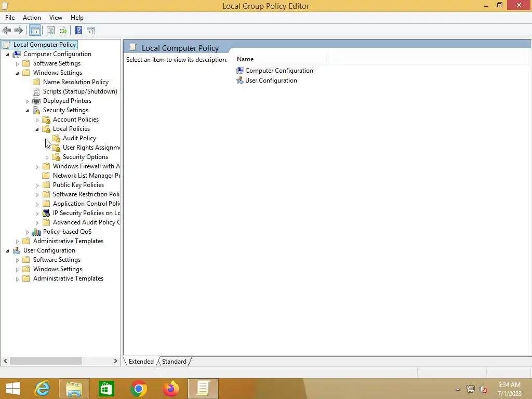Click IP Security Policies icon
Viewport: 532px width, 399px height.
46,213
